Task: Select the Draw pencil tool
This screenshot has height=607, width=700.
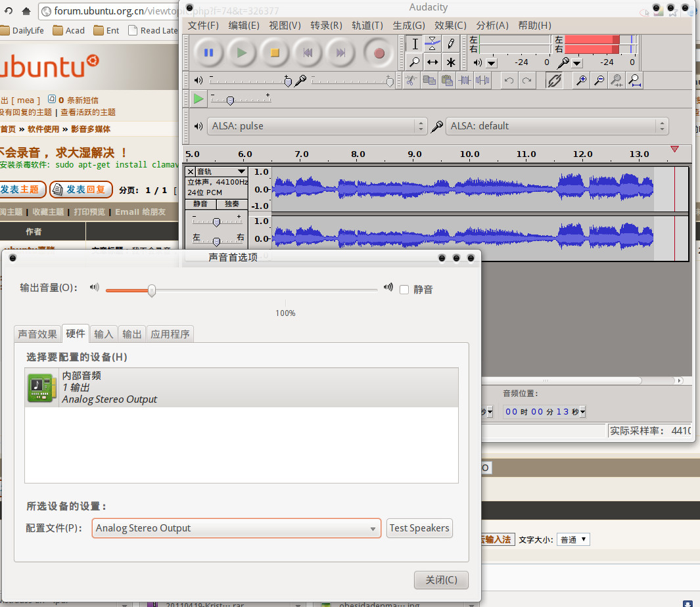Action: (x=450, y=44)
